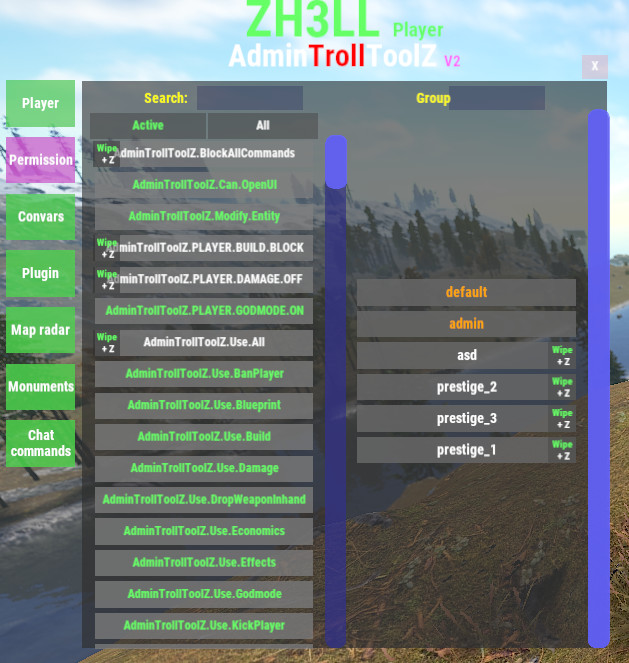Switch to the Convars tab
Image resolution: width=629 pixels, height=663 pixels.
coord(41,216)
